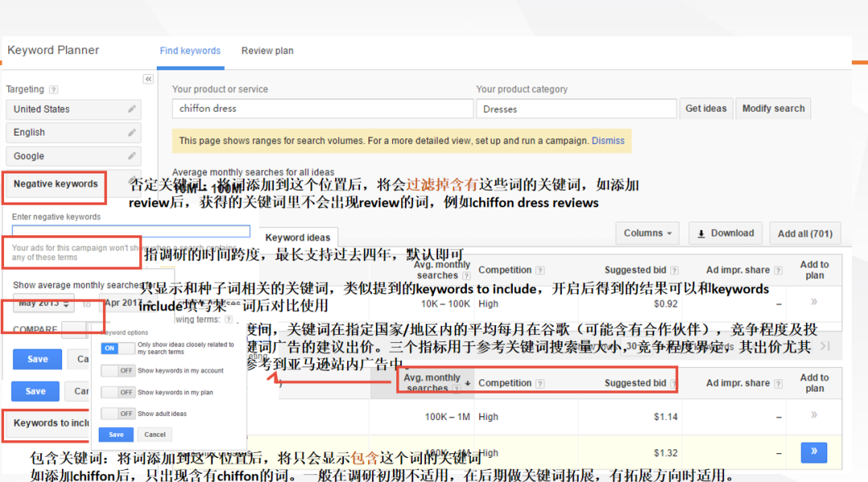Click Add all (701) button

(x=805, y=234)
